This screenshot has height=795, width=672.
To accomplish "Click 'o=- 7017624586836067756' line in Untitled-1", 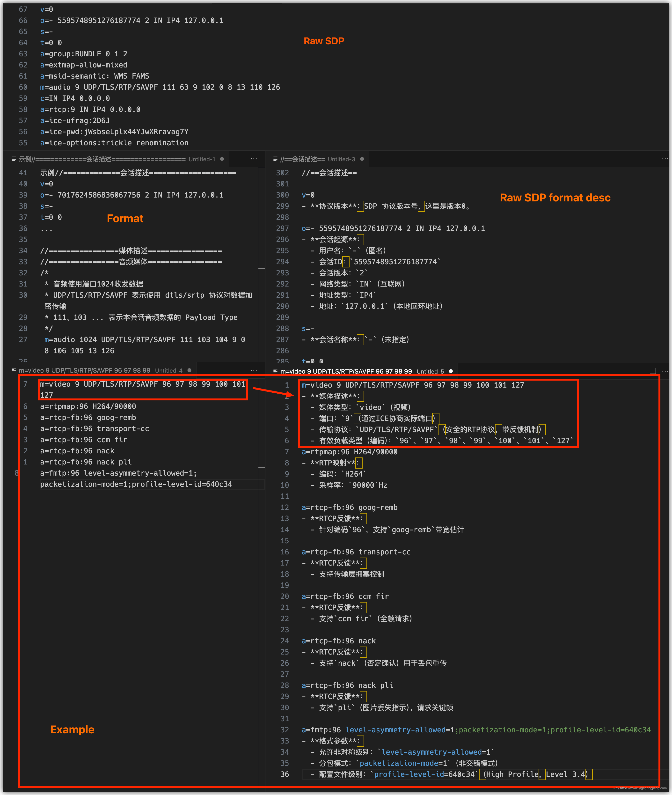I will [132, 195].
